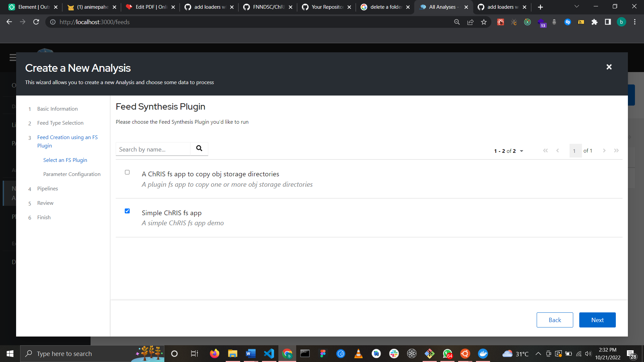Click the Back button

[x=554, y=320]
